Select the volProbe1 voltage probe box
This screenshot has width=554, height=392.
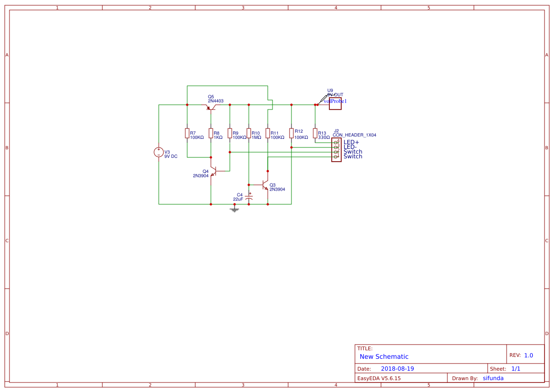(x=336, y=104)
